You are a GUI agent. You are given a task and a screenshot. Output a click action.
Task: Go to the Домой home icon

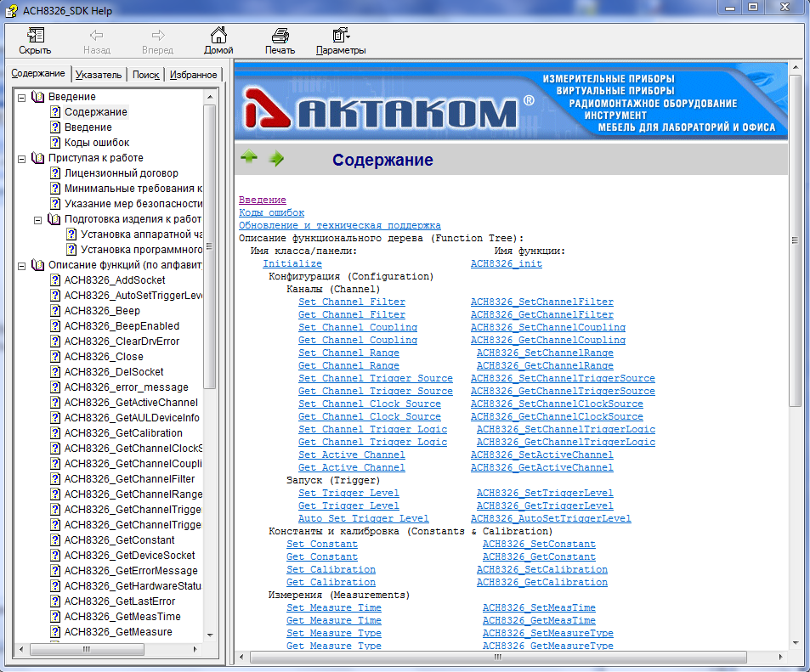218,35
